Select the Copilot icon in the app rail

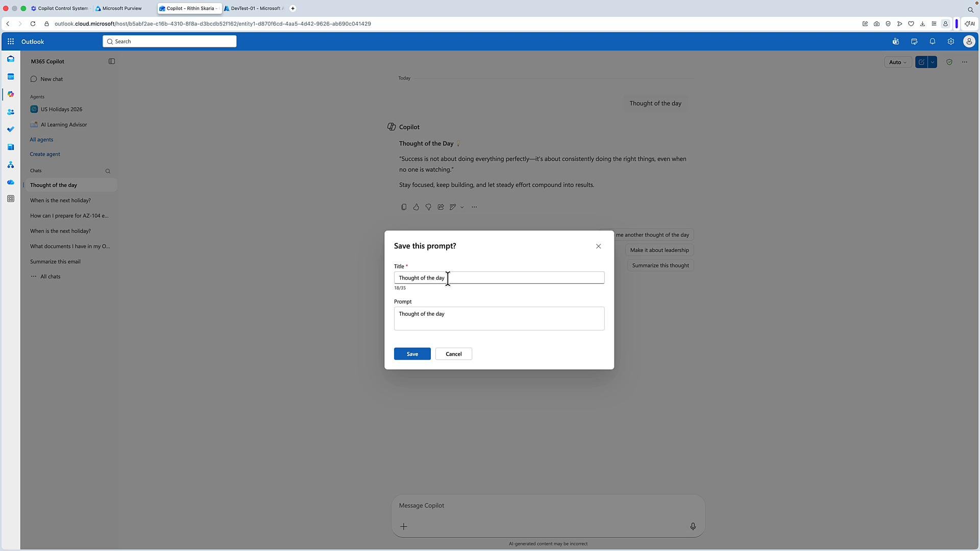tap(11, 94)
